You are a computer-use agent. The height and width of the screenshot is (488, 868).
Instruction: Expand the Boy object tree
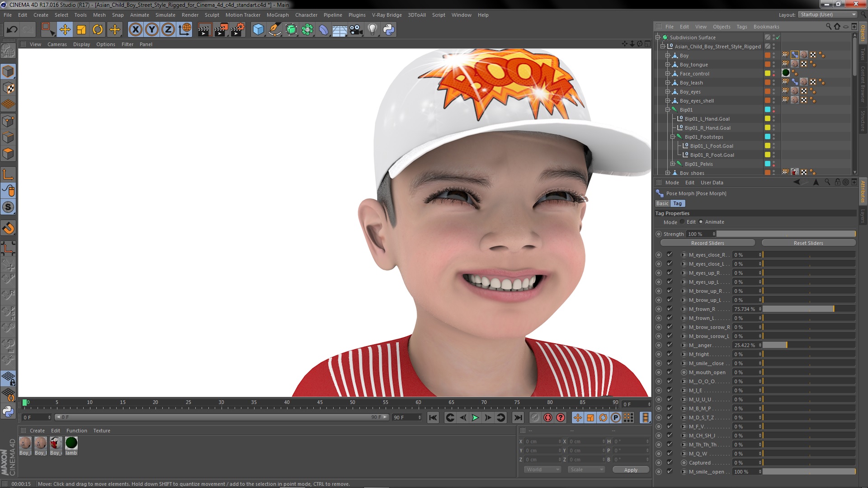[x=667, y=56]
